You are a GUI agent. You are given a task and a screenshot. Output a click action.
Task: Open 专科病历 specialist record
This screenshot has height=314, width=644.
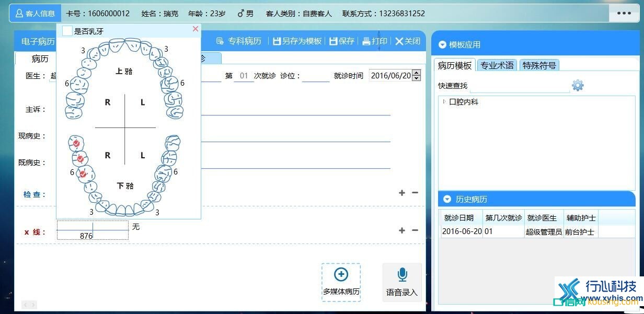click(239, 41)
